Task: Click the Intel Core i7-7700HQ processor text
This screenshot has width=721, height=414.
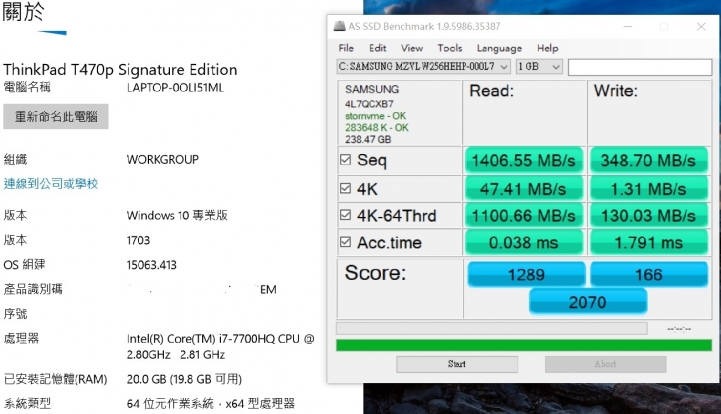Action: tap(221, 346)
